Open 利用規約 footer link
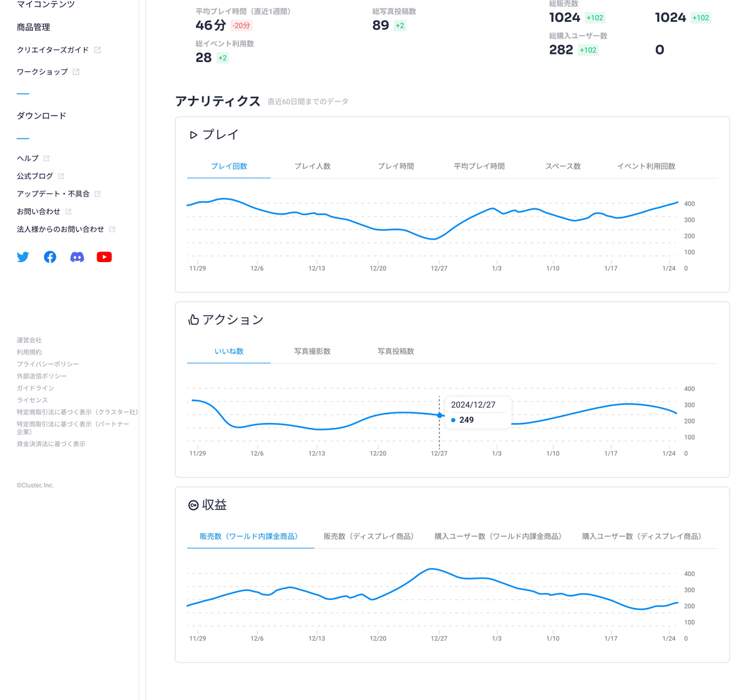The image size is (751, 700). click(x=29, y=352)
